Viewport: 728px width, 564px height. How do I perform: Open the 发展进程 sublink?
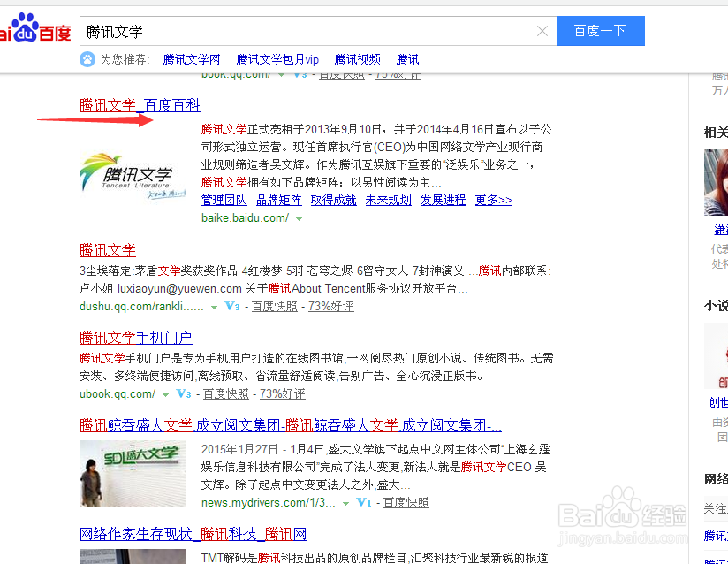point(443,201)
